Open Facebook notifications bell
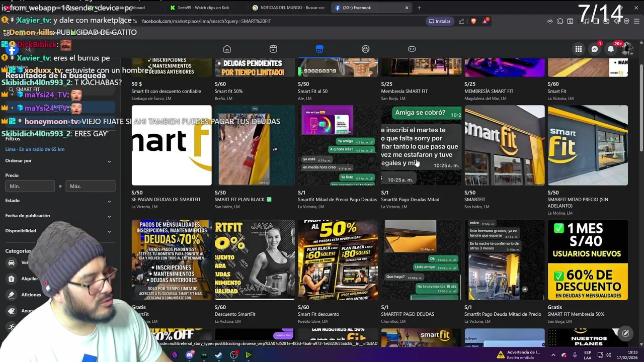Screen dimensions: 644x362 611,49
